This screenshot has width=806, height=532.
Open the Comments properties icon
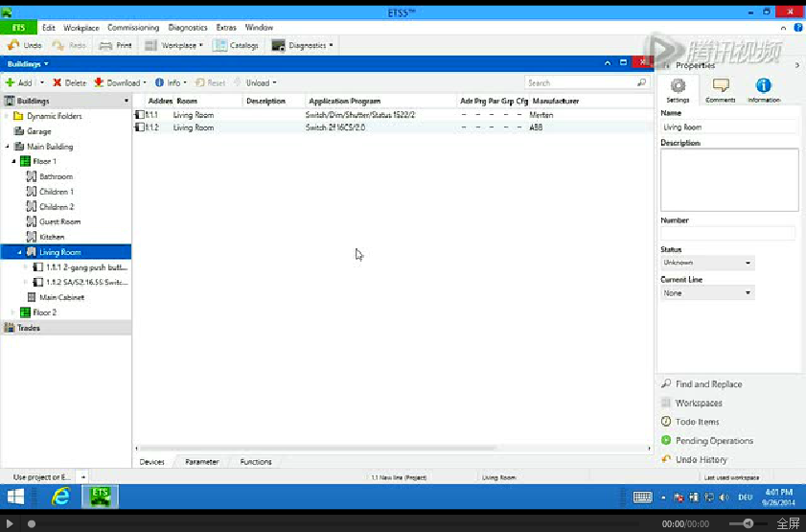pyautogui.click(x=721, y=87)
